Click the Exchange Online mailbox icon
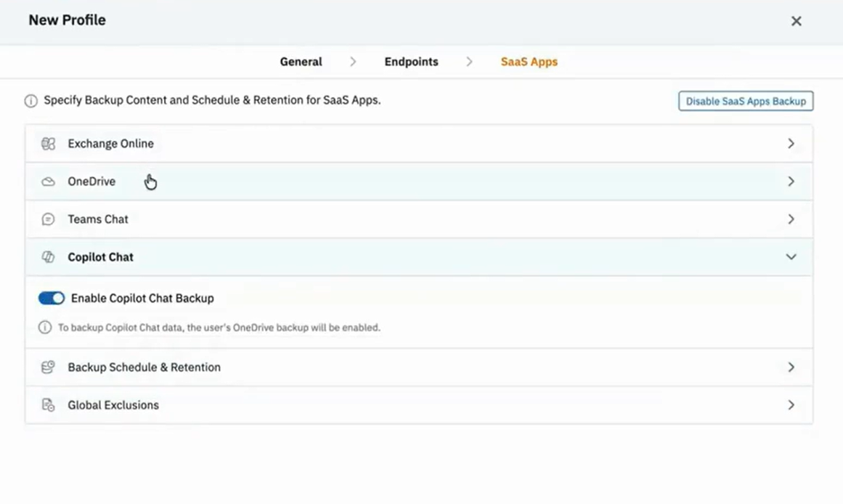The image size is (843, 504). tap(49, 144)
